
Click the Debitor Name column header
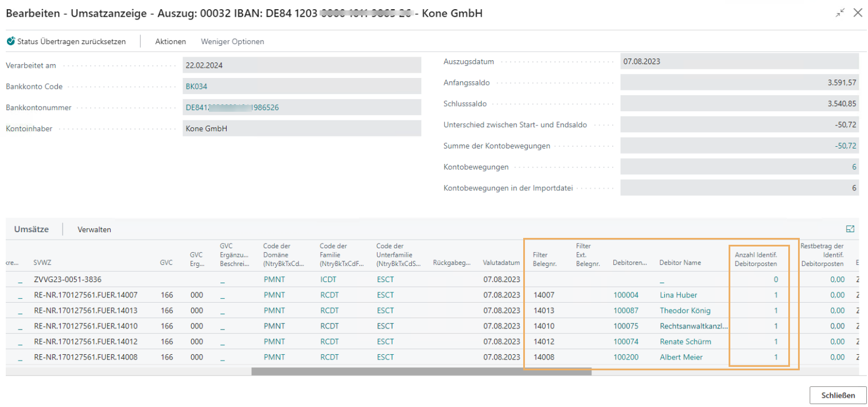(x=680, y=263)
